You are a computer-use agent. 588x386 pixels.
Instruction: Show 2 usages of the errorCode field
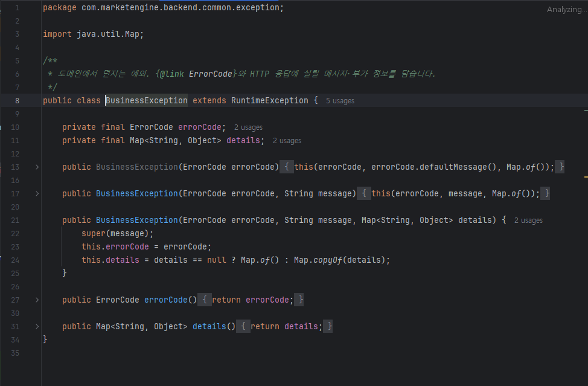[248, 127]
